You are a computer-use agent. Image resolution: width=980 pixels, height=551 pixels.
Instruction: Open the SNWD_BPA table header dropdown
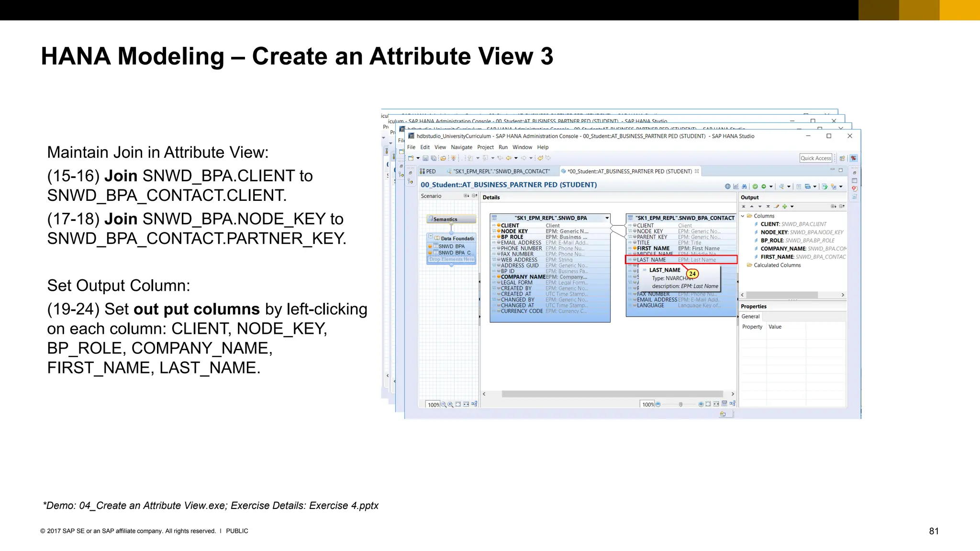click(x=607, y=218)
